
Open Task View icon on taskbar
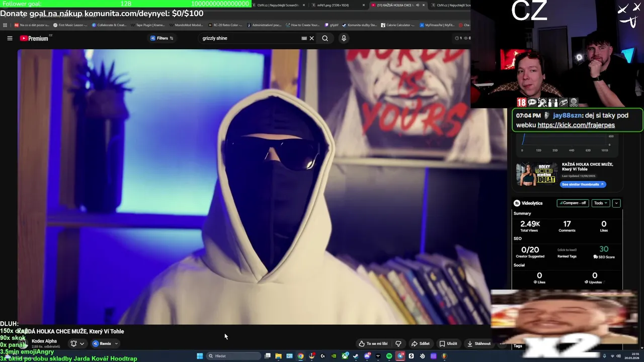coord(268,356)
